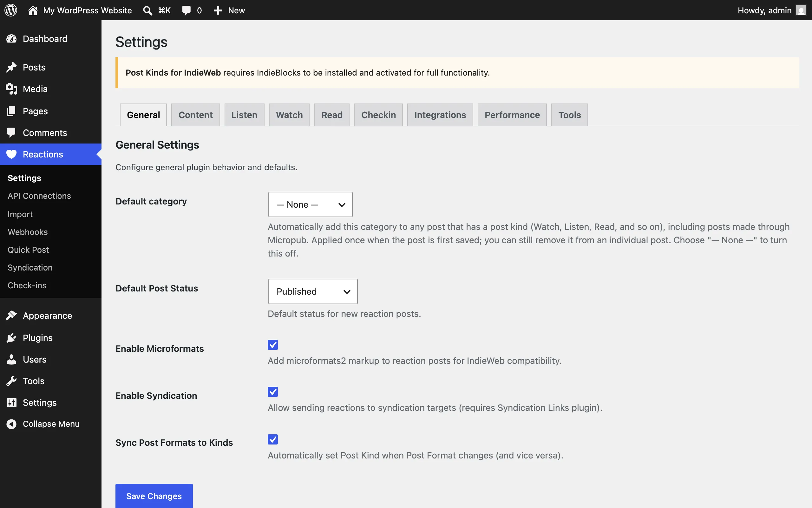This screenshot has height=508, width=812.
Task: Click the Pages icon in the sidebar
Action: 11,111
